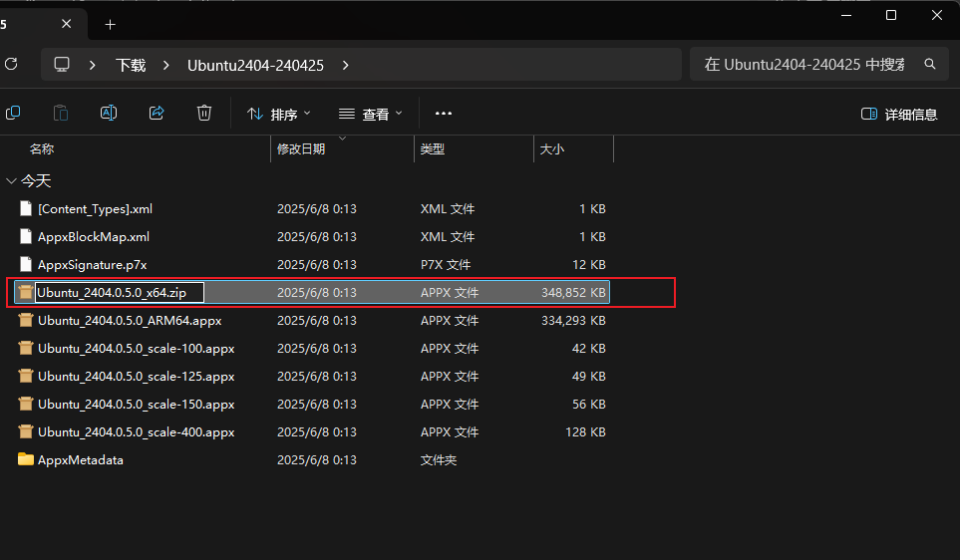
Task: Click the trash delete icon
Action: (x=204, y=113)
